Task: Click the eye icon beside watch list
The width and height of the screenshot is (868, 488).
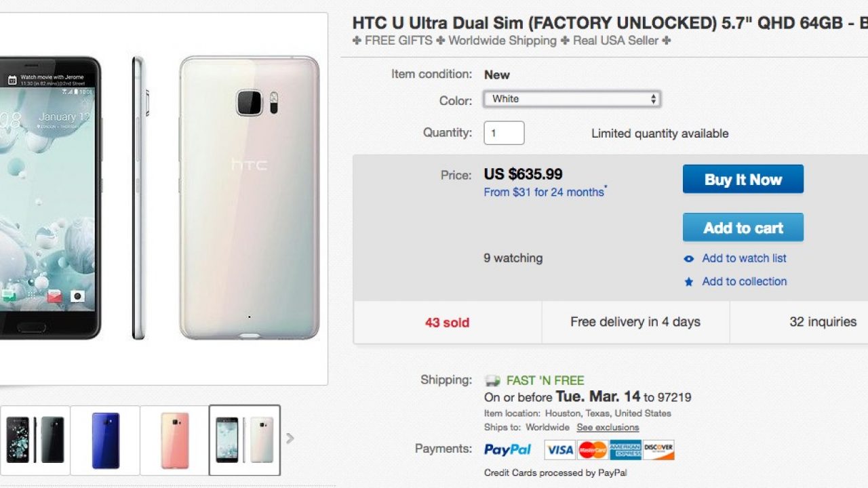Action: (689, 259)
